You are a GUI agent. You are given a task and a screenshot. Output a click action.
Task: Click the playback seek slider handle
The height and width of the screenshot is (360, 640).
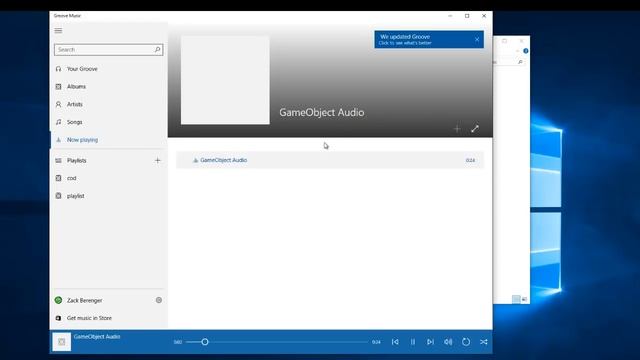click(x=205, y=342)
